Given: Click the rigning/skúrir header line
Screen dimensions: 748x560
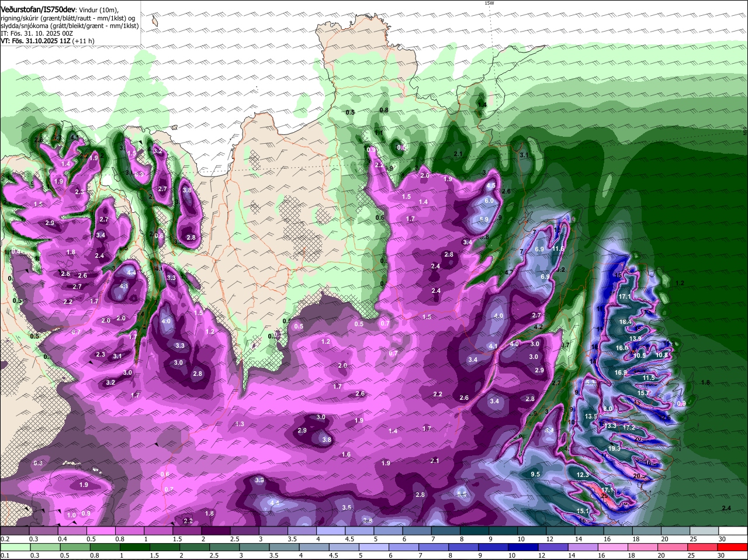Looking at the screenshot, I should click(68, 18).
